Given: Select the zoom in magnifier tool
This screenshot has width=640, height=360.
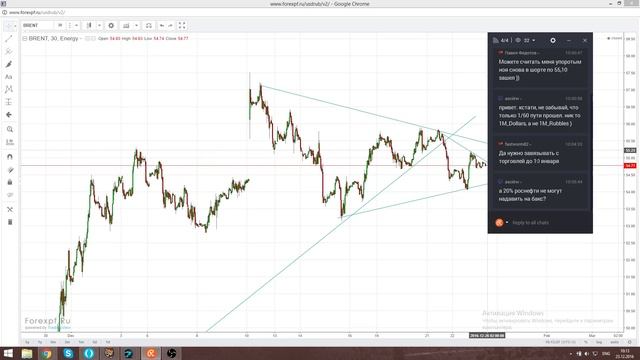Looking at the screenshot, I should tap(9, 129).
